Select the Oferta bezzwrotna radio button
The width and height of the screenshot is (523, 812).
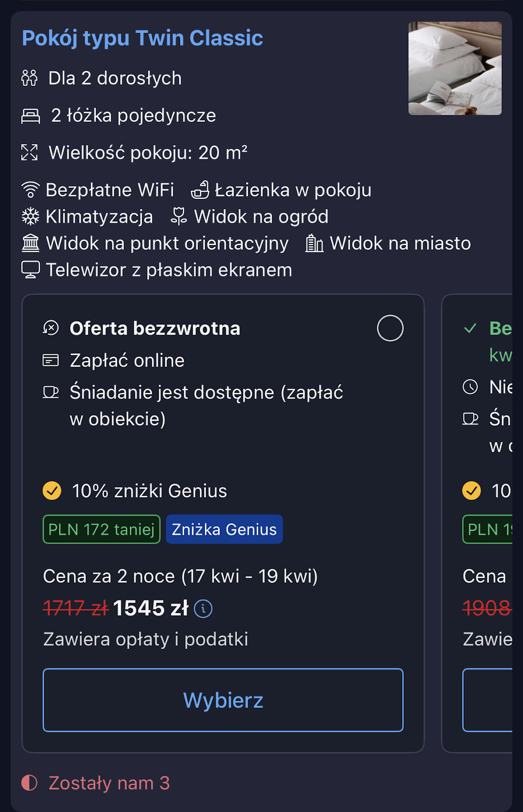tap(390, 328)
